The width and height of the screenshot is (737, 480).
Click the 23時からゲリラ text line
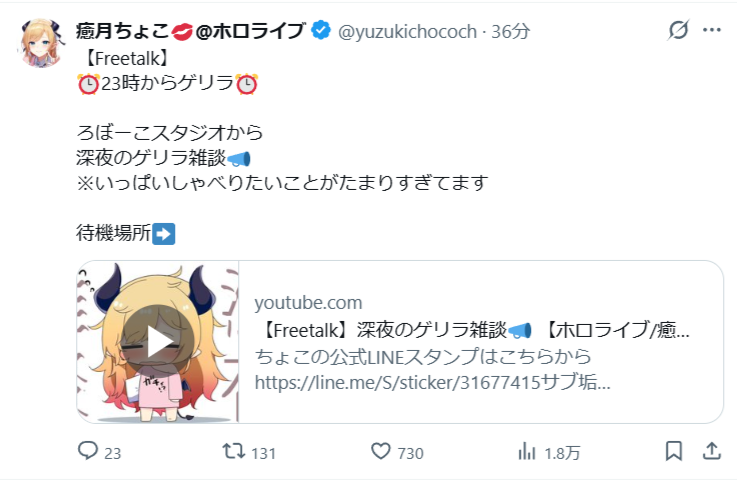click(x=167, y=84)
